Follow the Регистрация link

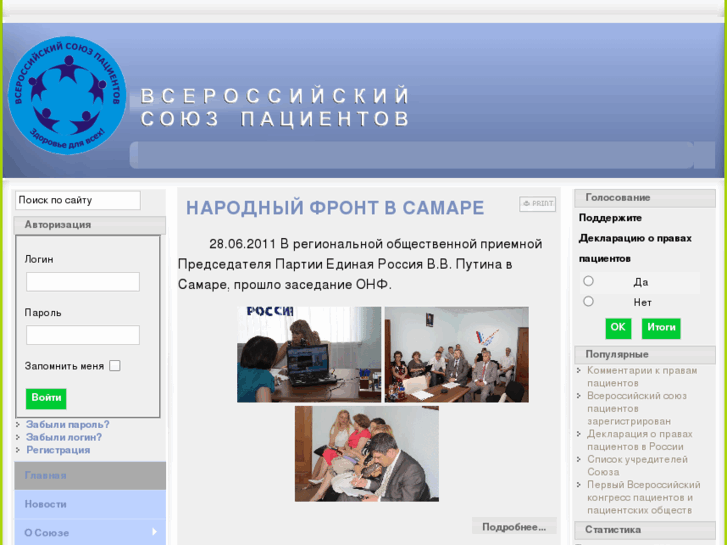pos(58,450)
